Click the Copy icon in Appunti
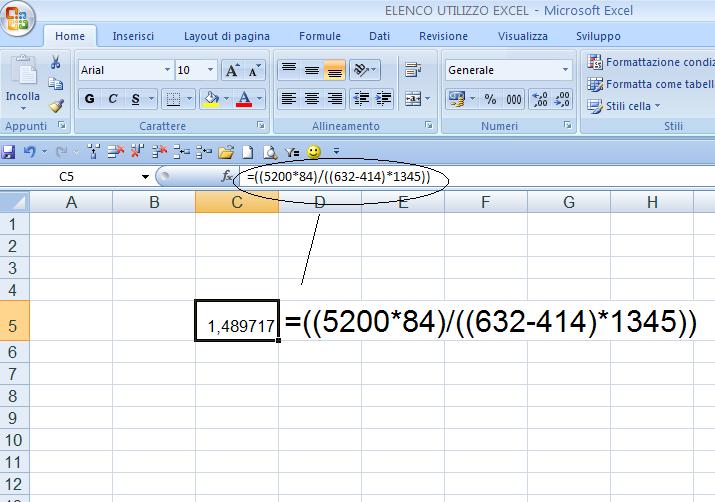Screen dimensions: 715x502 pyautogui.click(x=56, y=83)
